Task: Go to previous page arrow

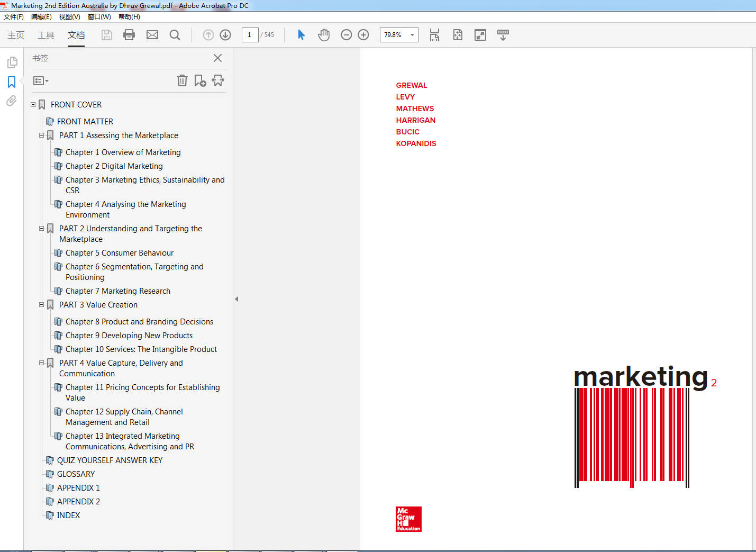Action: click(x=208, y=35)
